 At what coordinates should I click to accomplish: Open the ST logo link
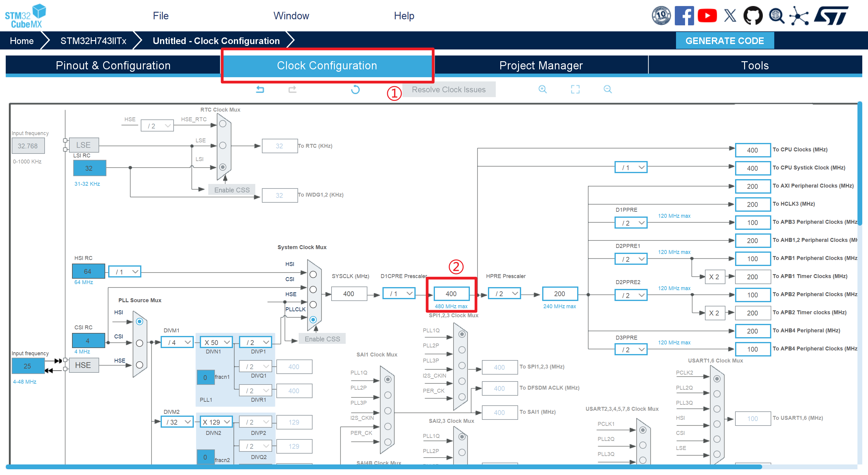pyautogui.click(x=831, y=15)
